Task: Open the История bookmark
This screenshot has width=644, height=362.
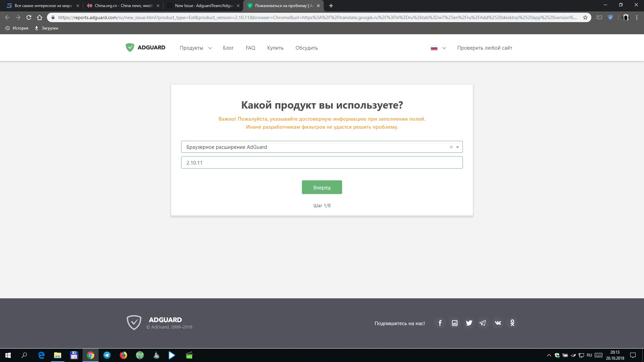Action: (x=17, y=28)
